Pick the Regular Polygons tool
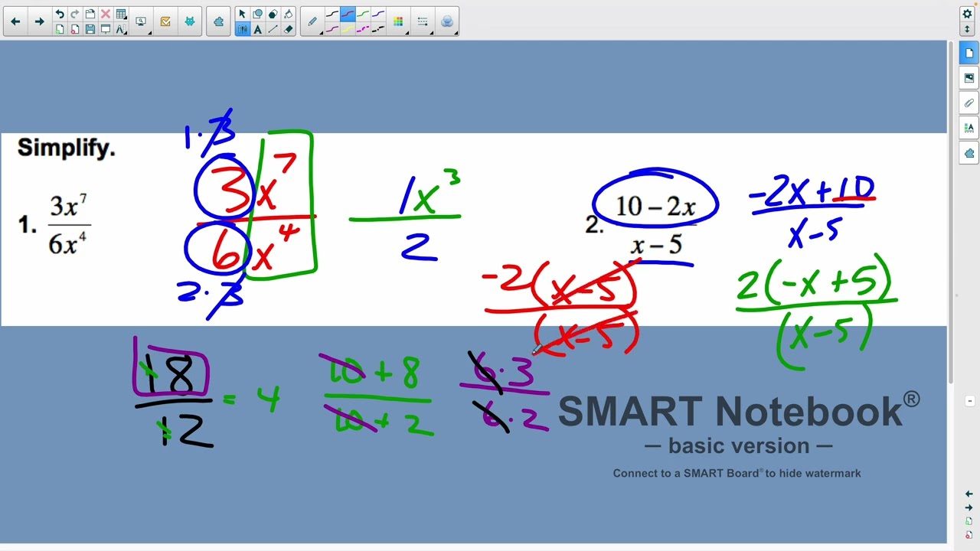 coord(273,14)
